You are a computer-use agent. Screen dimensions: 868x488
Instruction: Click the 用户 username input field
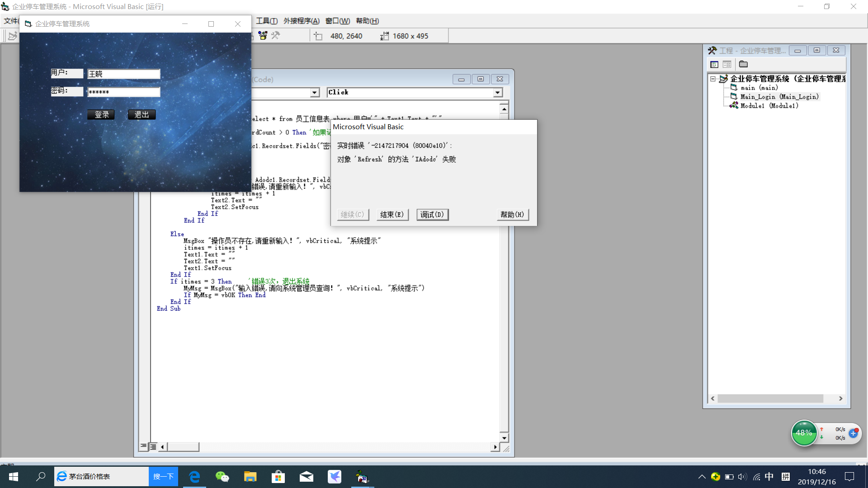(x=123, y=74)
